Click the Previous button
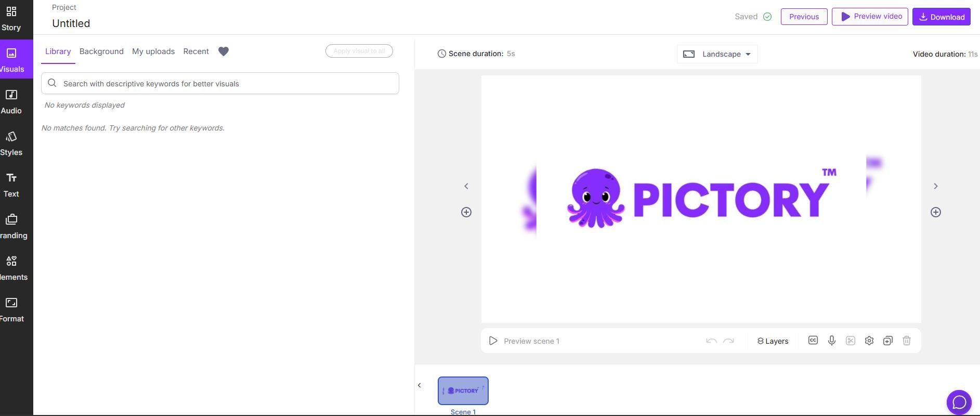This screenshot has height=416, width=980. point(804,17)
